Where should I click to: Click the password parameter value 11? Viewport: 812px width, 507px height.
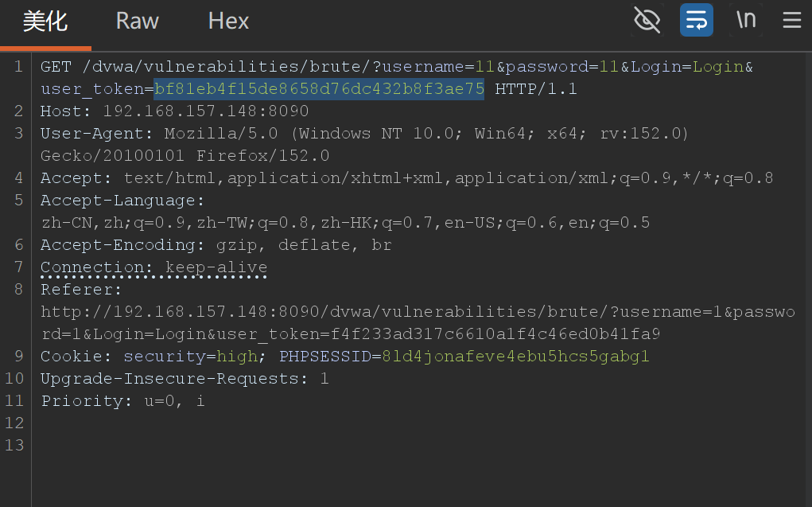[609, 66]
